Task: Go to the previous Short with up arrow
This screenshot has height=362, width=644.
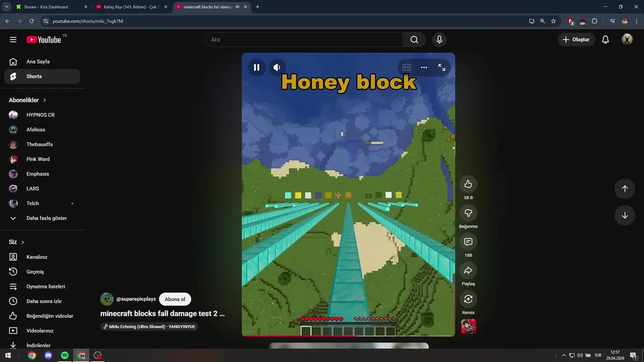Action: click(x=625, y=189)
